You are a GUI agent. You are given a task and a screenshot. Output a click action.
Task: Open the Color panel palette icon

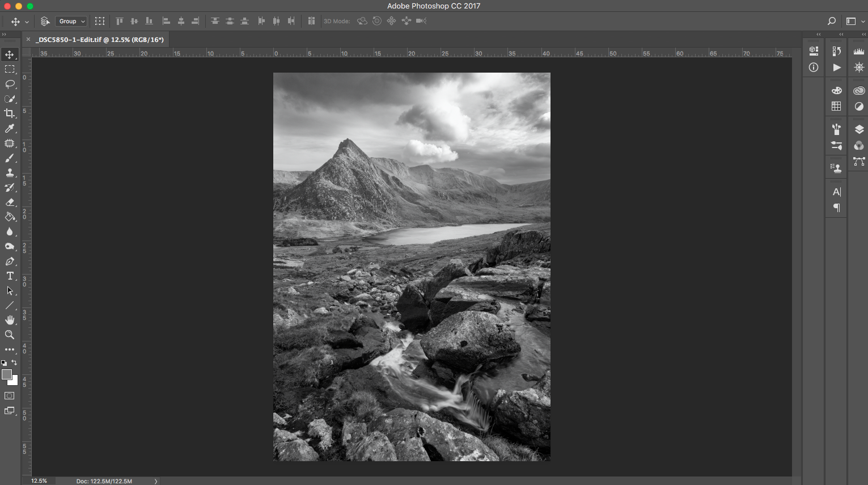837,90
